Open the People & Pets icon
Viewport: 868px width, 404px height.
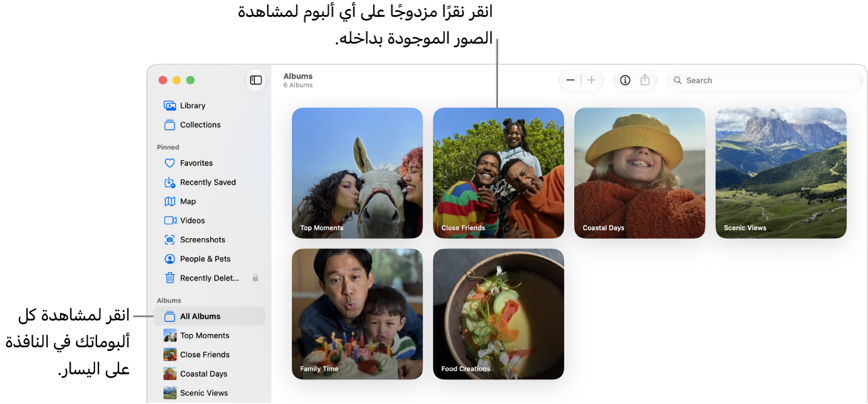pyautogui.click(x=169, y=259)
